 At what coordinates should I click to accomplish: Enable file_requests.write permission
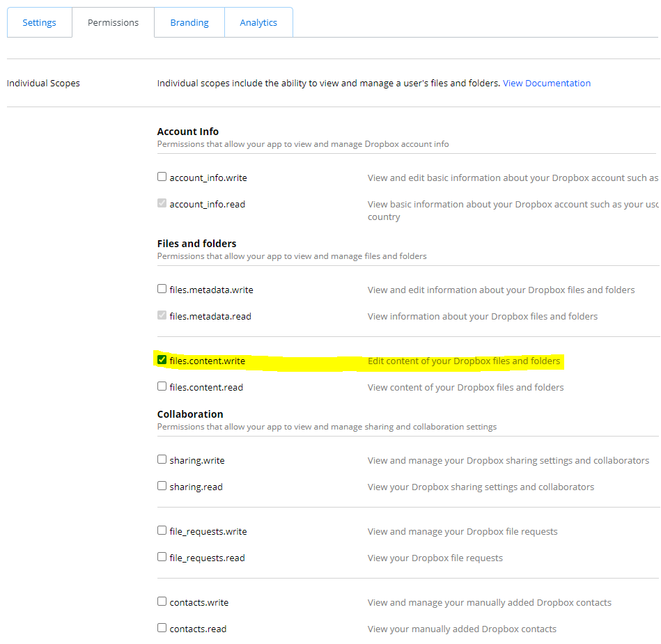(x=162, y=531)
